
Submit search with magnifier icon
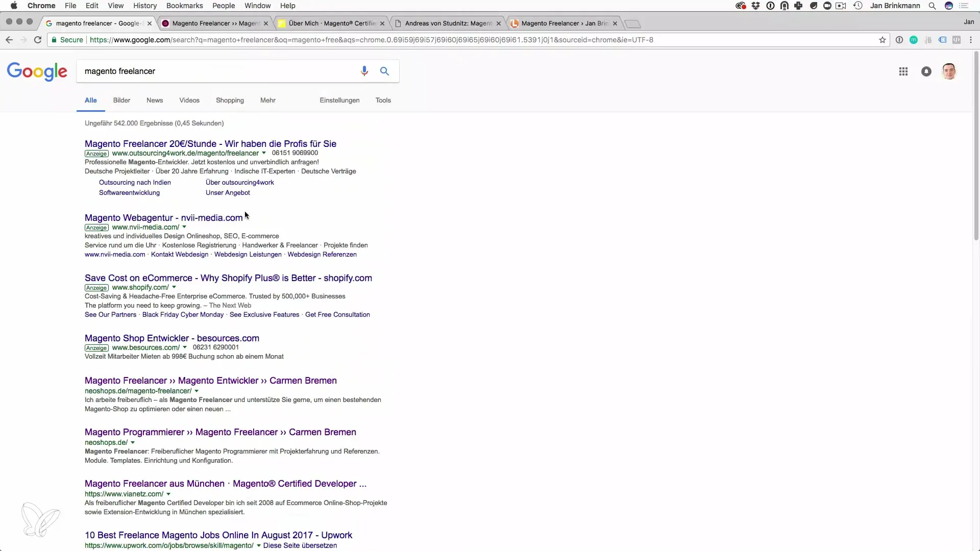(384, 71)
